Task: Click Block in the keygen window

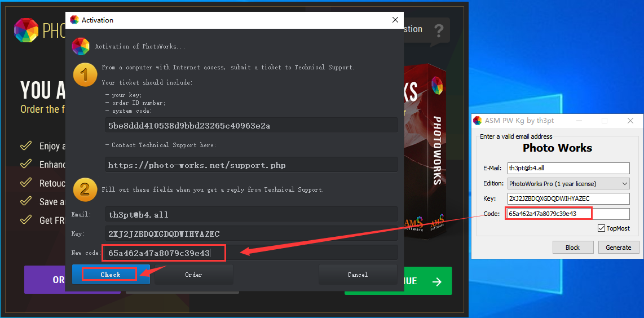Action: [572, 248]
